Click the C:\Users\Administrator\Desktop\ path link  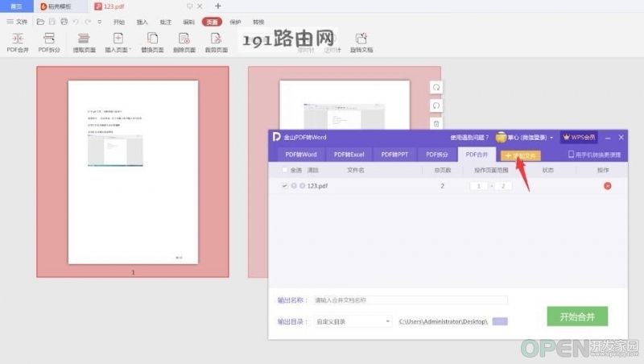pyautogui.click(x=444, y=321)
